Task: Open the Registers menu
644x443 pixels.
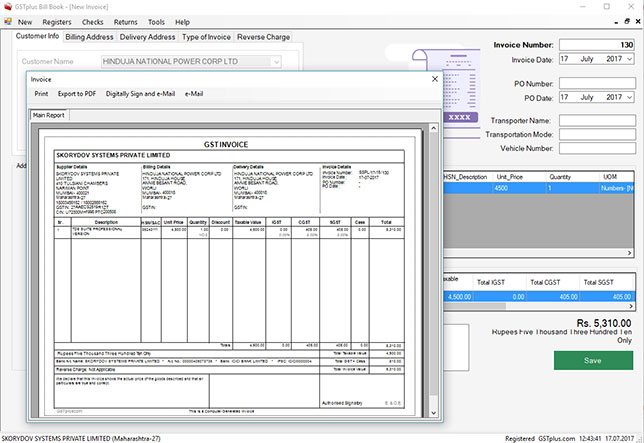Action: [x=57, y=21]
